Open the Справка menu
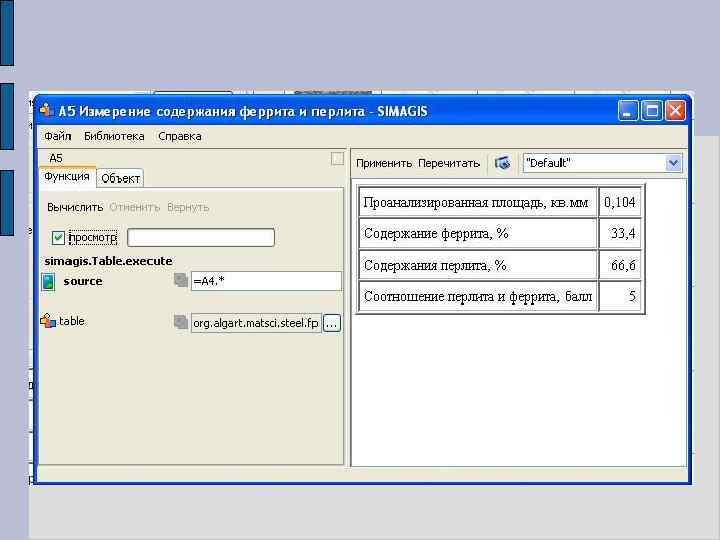This screenshot has height=540, width=720. point(180,136)
